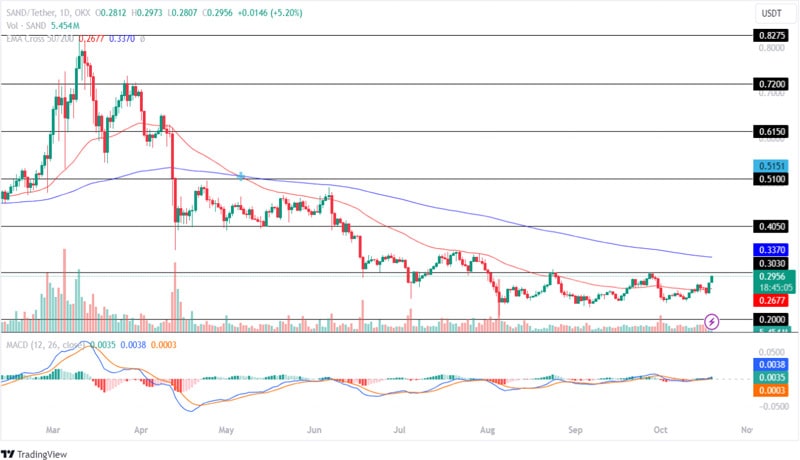800x460 pixels.
Task: Click the Jun label on time axis
Action: (x=314, y=430)
